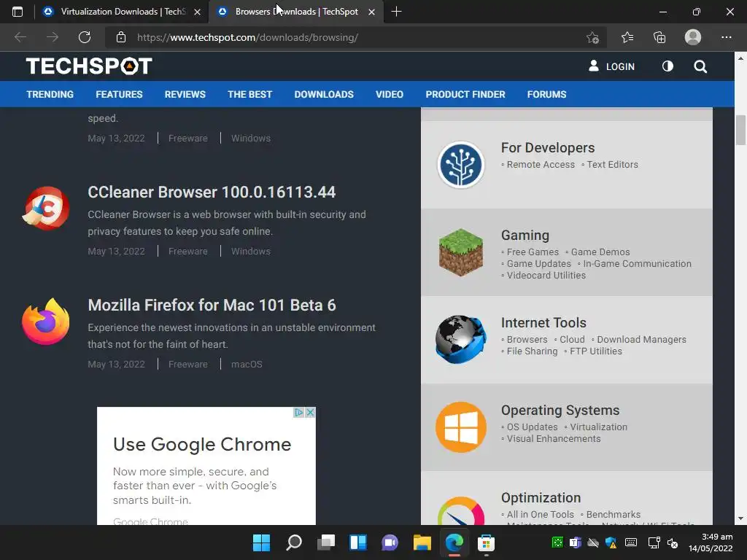This screenshot has height=560, width=747.
Task: Open Mozilla Firefox for Mac 101 Beta 6 link
Action: [212, 305]
